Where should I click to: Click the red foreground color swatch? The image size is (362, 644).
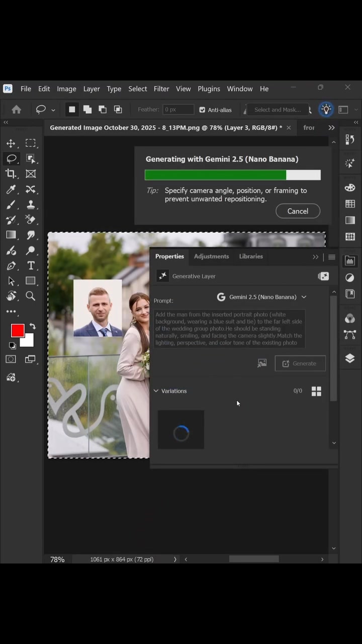pos(18,331)
